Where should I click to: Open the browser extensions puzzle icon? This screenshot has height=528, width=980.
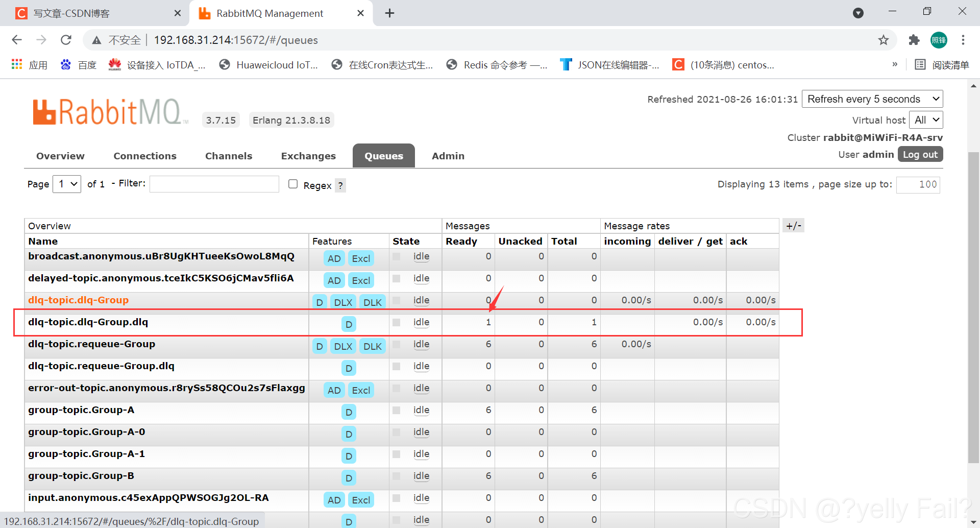[x=914, y=40]
